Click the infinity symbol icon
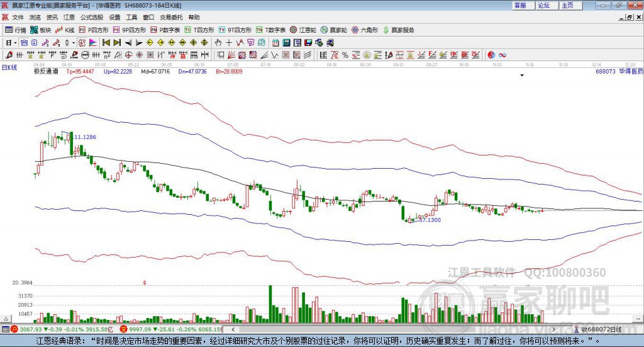 [x=502, y=55]
